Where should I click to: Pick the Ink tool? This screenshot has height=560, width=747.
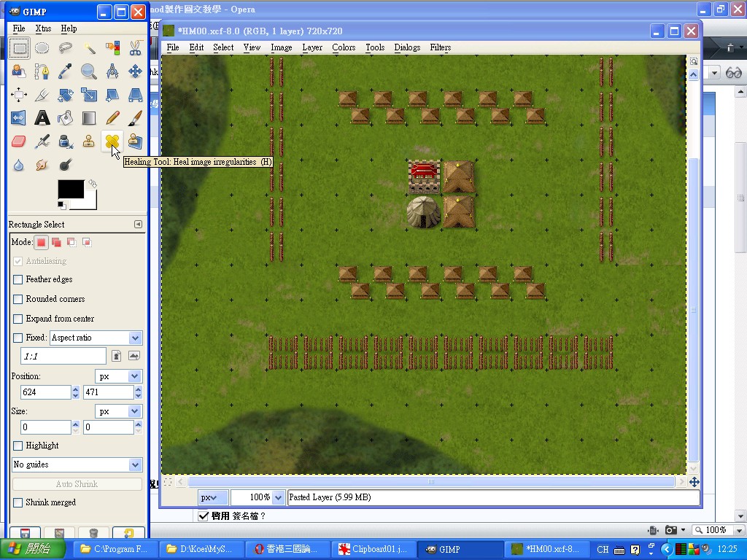pos(65,141)
